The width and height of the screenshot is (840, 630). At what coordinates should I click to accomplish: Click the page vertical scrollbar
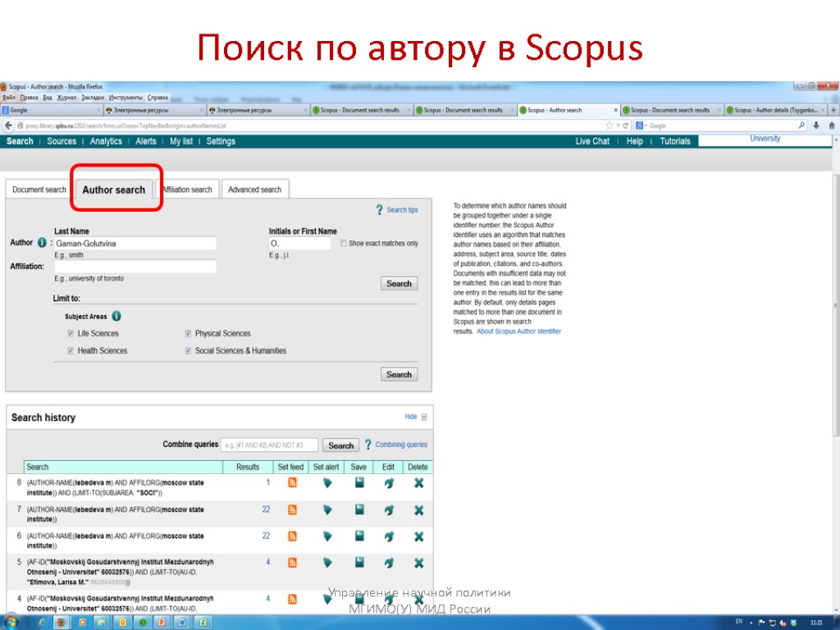pyautogui.click(x=836, y=305)
